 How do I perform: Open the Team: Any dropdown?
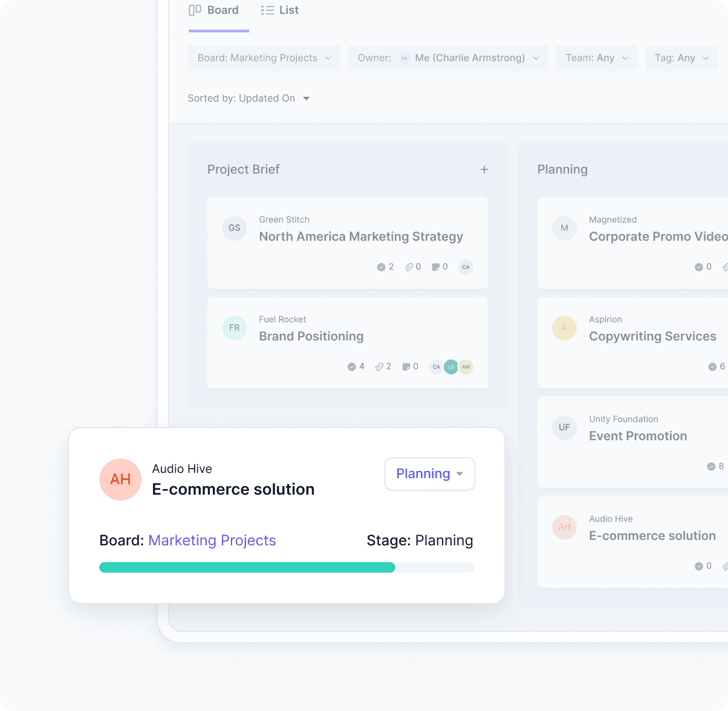point(596,57)
